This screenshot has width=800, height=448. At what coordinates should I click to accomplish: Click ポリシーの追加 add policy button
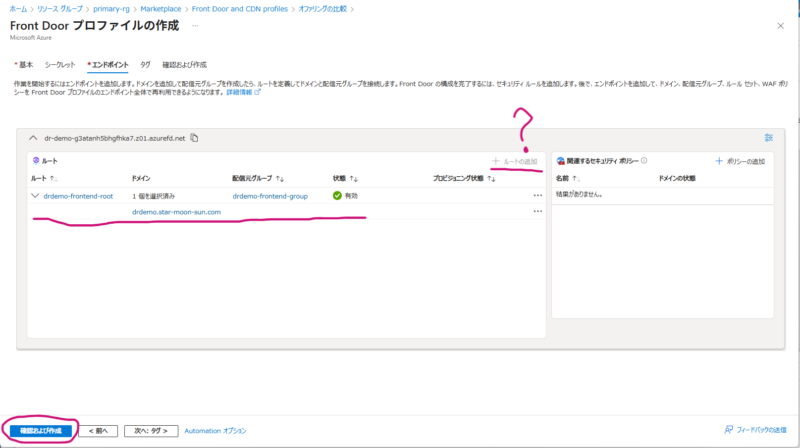click(740, 161)
